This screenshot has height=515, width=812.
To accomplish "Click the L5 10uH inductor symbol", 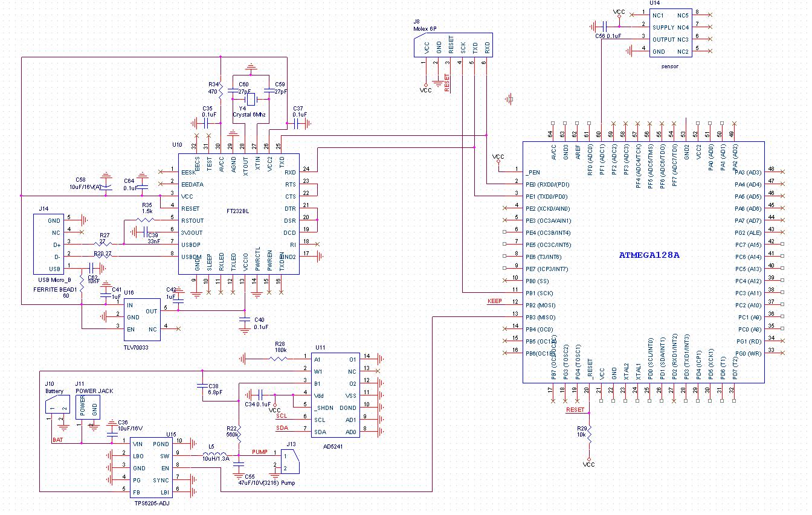I will point(216,455).
